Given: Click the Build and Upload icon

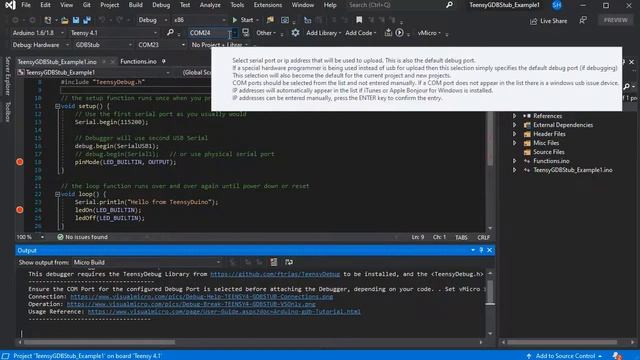Looking at the screenshot, I should click(388, 33).
